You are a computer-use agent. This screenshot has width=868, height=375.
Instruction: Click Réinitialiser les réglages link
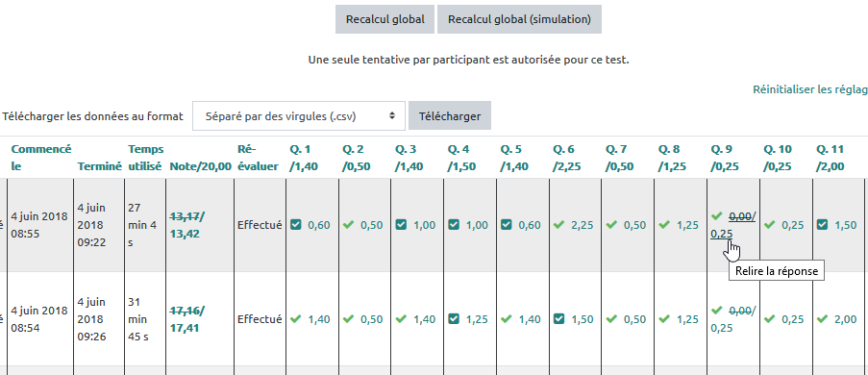(x=810, y=89)
